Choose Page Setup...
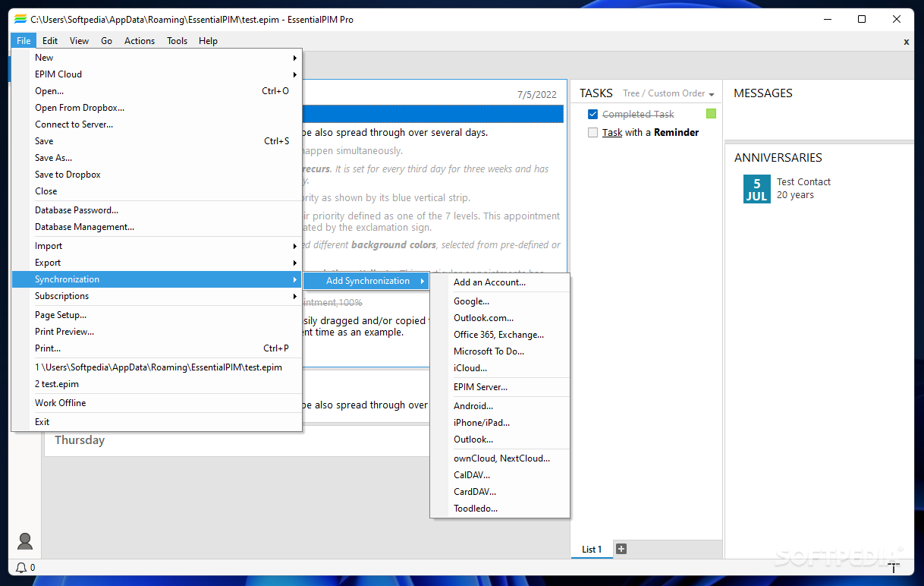This screenshot has width=924, height=586. click(157, 315)
